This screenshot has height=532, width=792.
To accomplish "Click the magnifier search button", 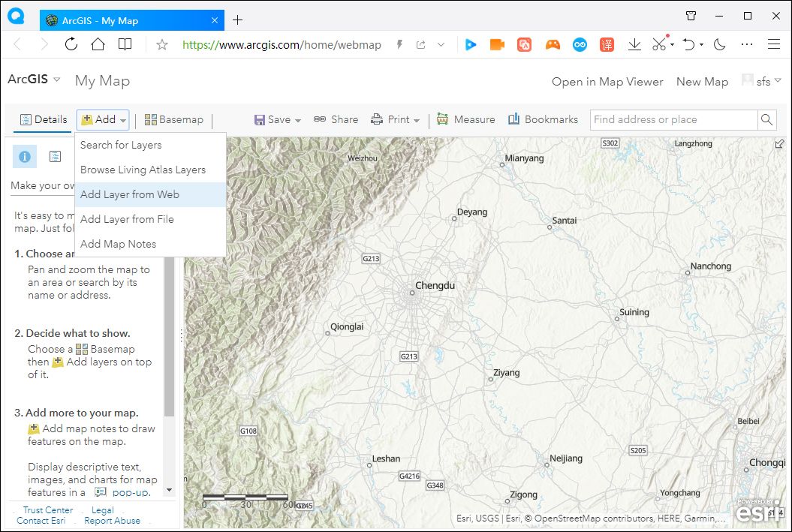I will tap(766, 119).
